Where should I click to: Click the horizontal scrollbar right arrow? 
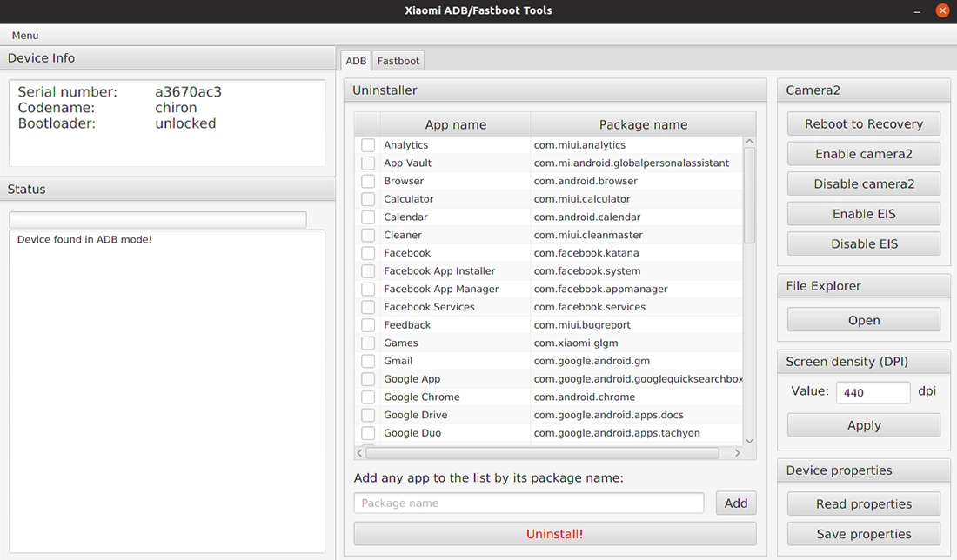click(738, 453)
